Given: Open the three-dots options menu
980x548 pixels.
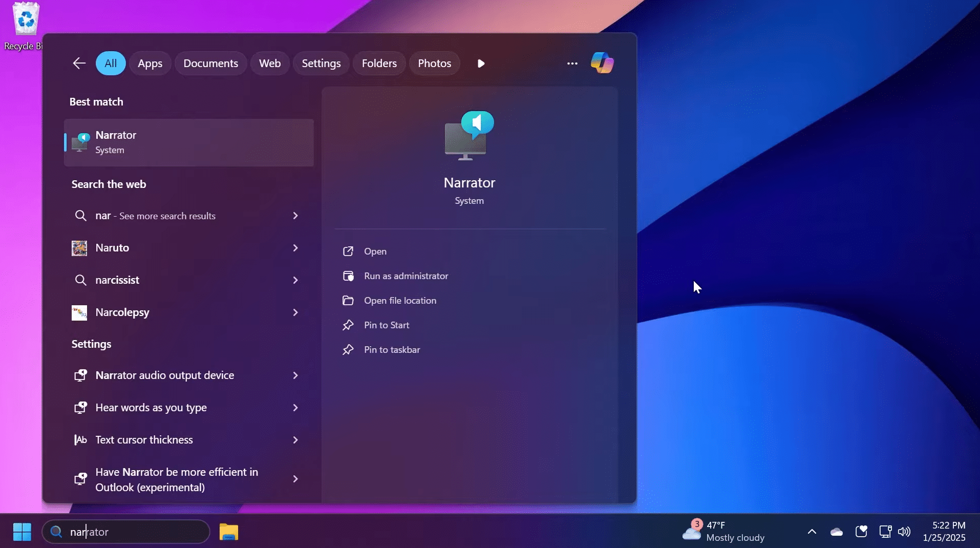Looking at the screenshot, I should (x=572, y=63).
